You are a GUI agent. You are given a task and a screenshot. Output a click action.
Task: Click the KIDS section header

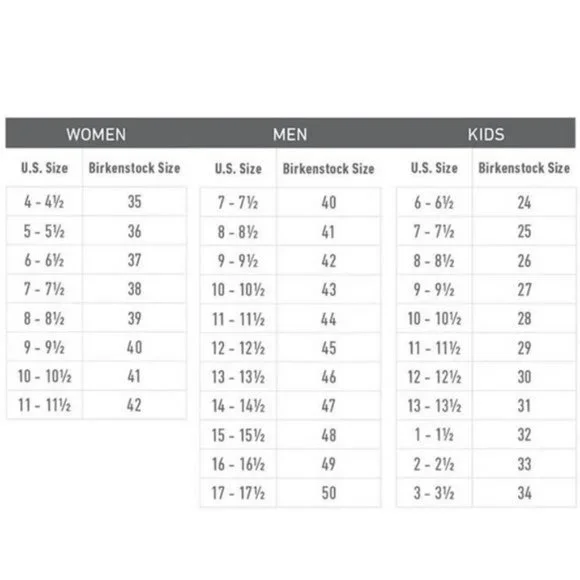(486, 134)
